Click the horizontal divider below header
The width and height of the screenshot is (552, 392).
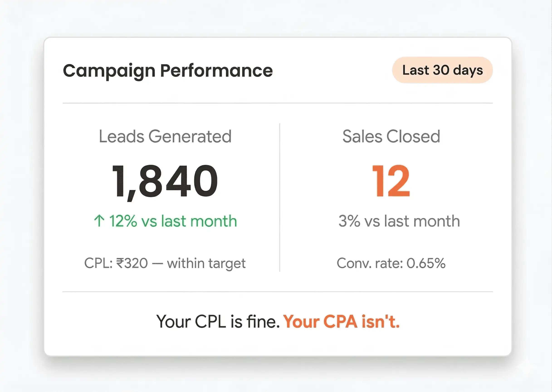277,103
